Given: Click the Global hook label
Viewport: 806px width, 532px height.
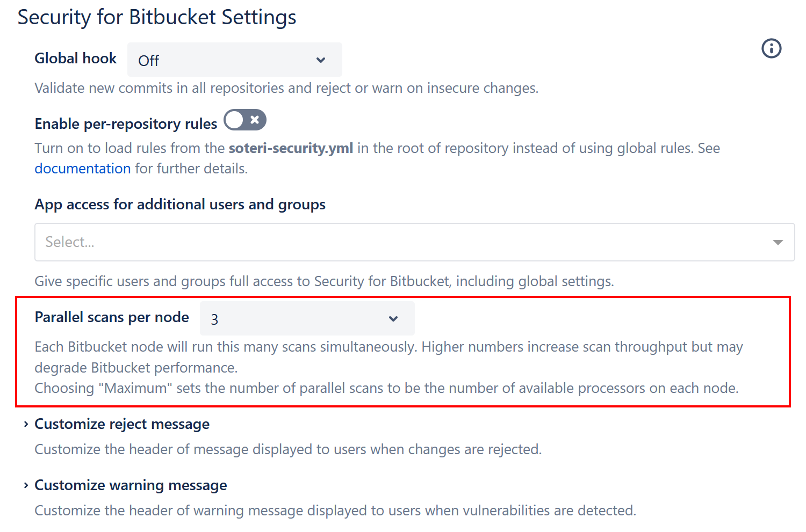Looking at the screenshot, I should coord(76,59).
